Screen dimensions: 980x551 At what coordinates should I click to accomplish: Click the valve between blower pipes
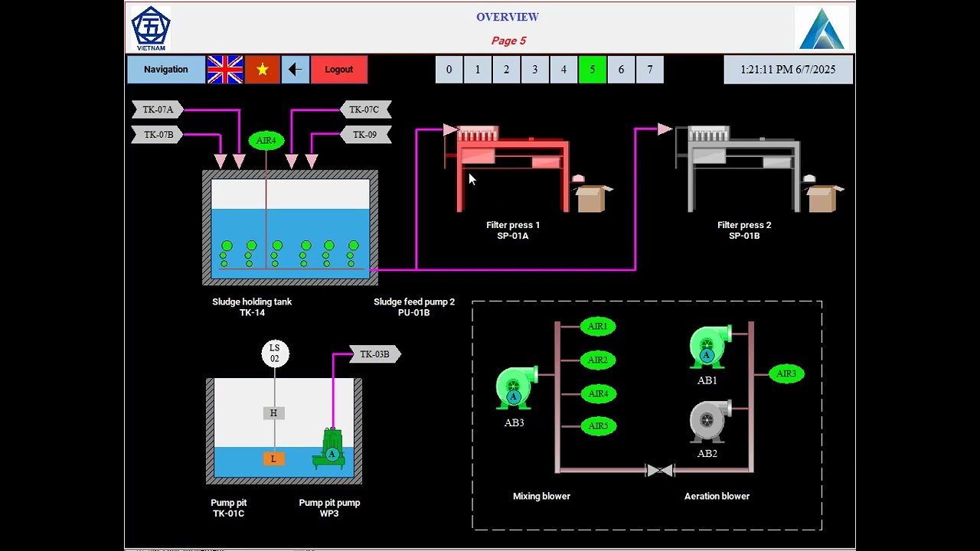pos(660,471)
